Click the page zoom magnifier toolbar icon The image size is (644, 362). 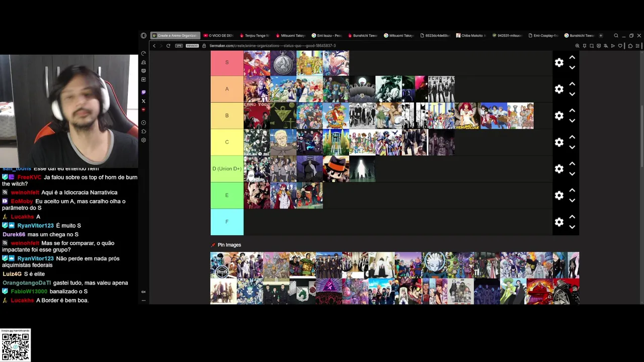pos(578,46)
